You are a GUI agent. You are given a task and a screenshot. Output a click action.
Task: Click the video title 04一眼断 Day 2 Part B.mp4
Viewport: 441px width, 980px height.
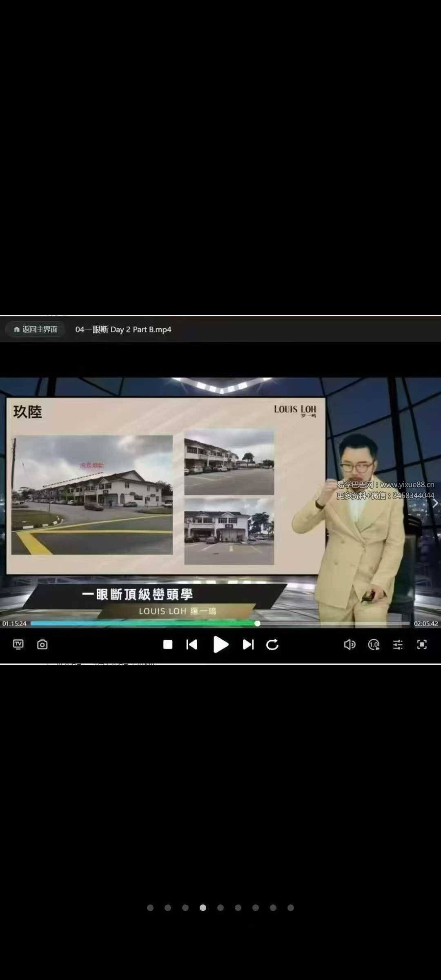[x=123, y=329]
